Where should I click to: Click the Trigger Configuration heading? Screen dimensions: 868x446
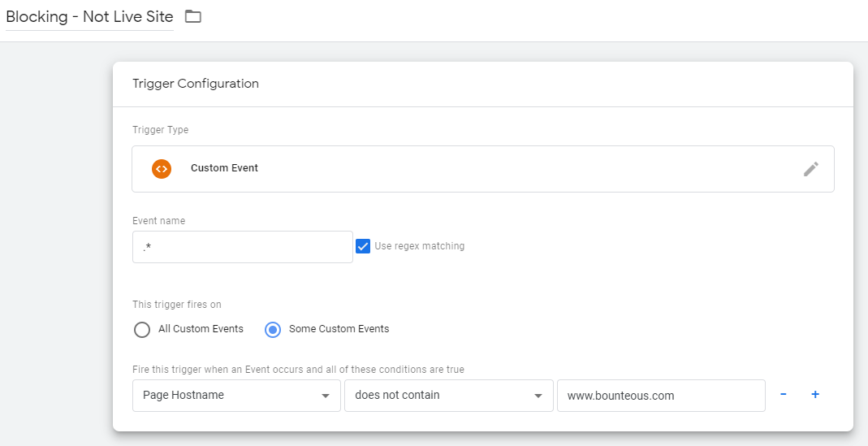(x=196, y=84)
